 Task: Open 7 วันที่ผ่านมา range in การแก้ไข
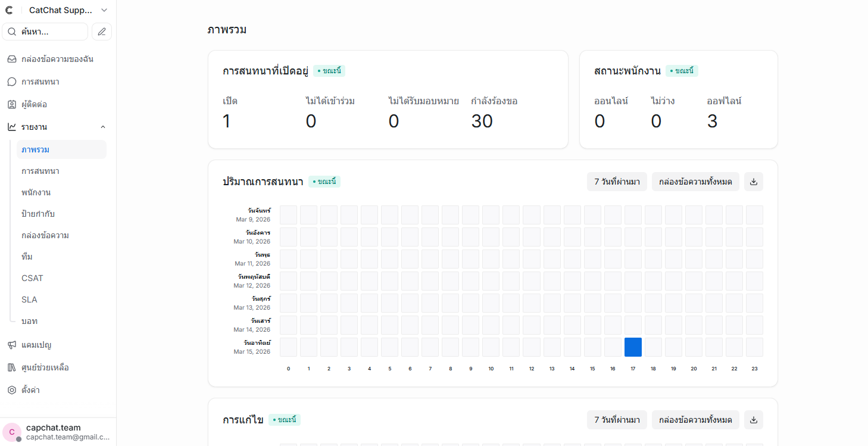(x=617, y=420)
